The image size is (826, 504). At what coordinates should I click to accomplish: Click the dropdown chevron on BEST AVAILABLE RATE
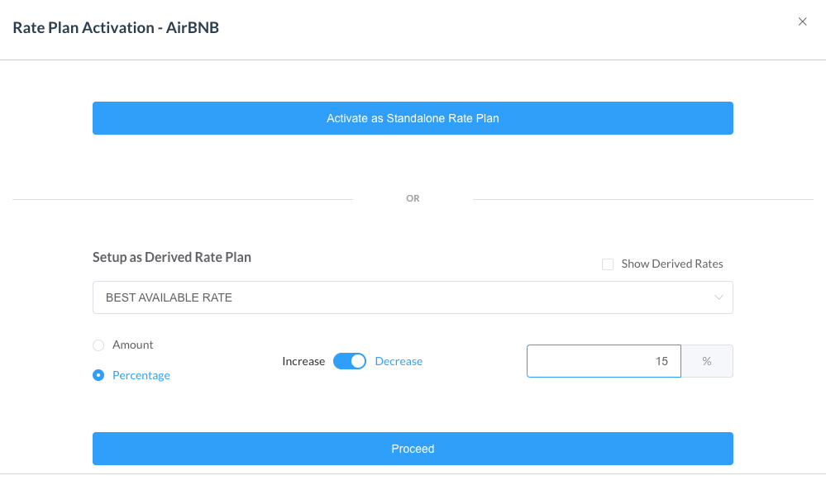point(719,297)
